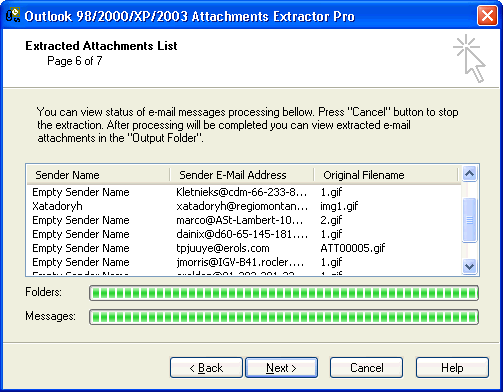Close the Attachments Extractor Pro window
This screenshot has width=503, height=392.
(x=487, y=15)
